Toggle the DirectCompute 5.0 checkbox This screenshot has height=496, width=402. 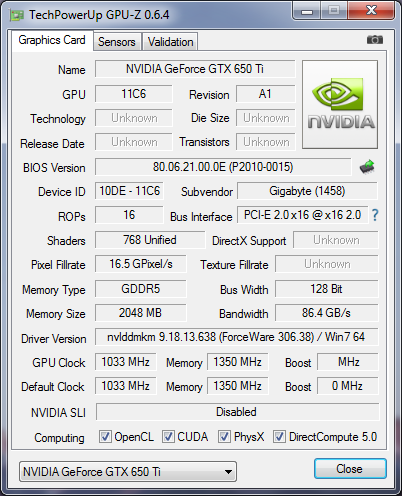(279, 436)
